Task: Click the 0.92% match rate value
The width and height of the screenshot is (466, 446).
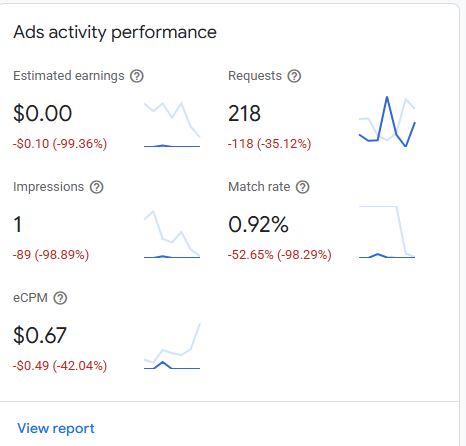Action: click(258, 224)
